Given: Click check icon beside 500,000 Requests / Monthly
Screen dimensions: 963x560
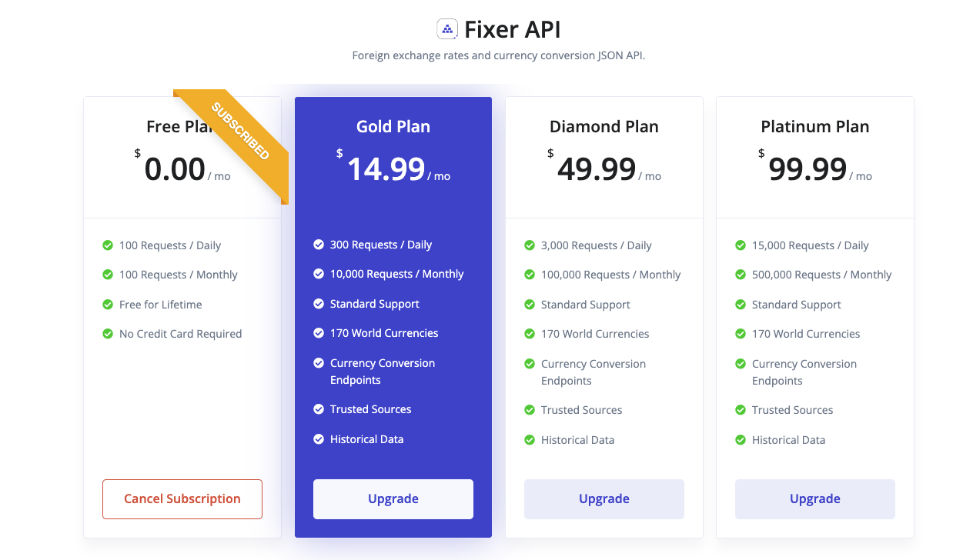Looking at the screenshot, I should 741,275.
